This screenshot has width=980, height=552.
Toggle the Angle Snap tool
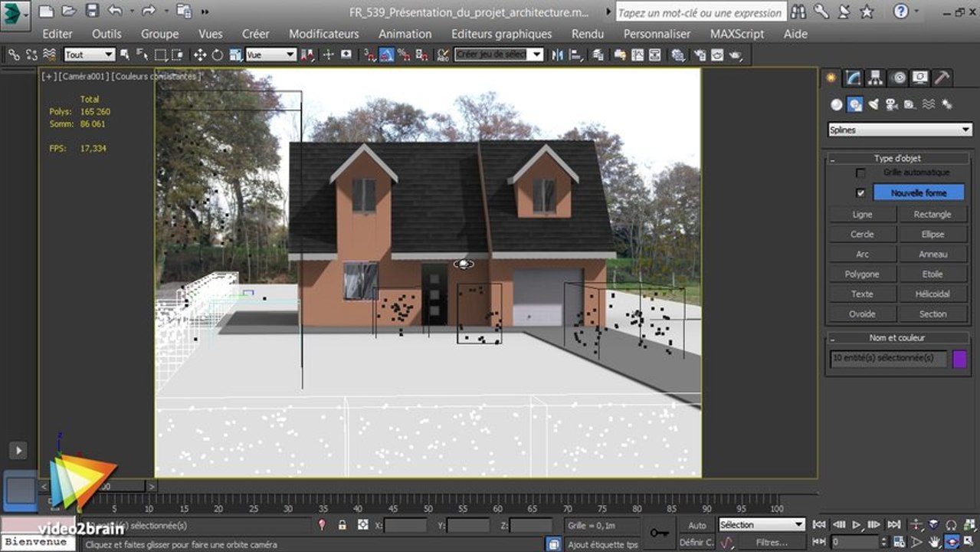click(x=387, y=54)
